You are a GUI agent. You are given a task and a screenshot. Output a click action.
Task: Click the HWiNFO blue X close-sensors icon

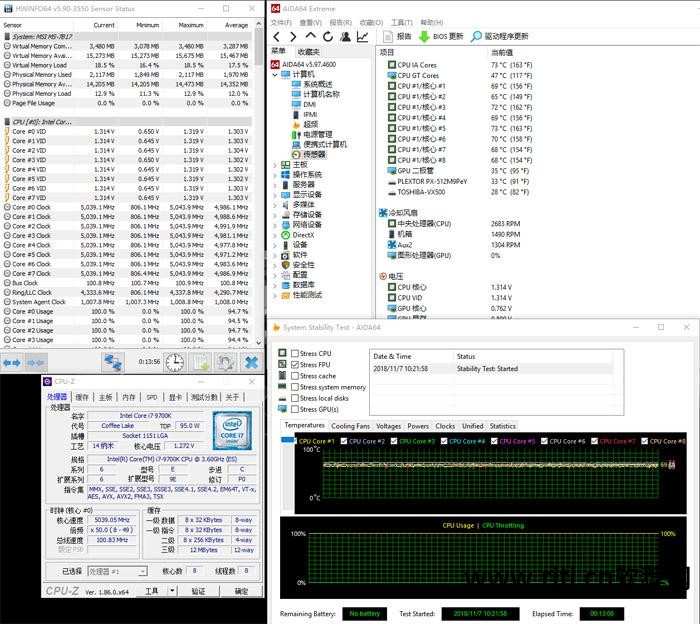tap(251, 362)
